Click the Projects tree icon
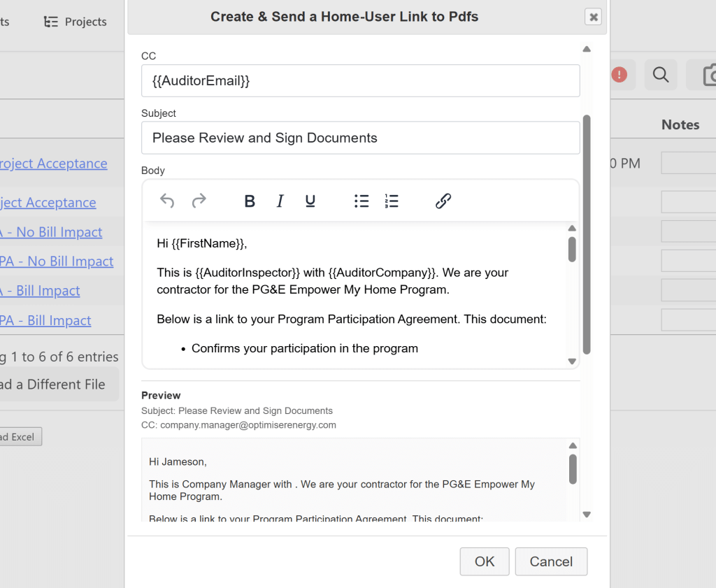Viewport: 716px width, 588px height. (50, 22)
